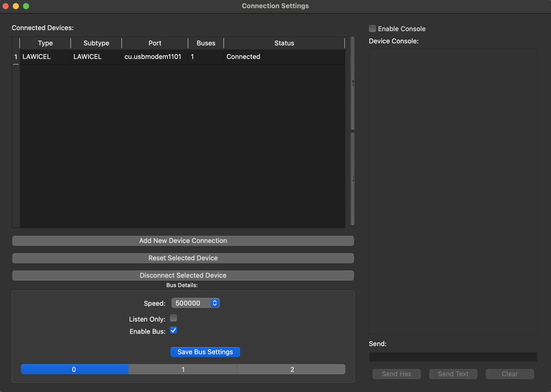
Task: Click the Send input field
Action: click(x=453, y=357)
